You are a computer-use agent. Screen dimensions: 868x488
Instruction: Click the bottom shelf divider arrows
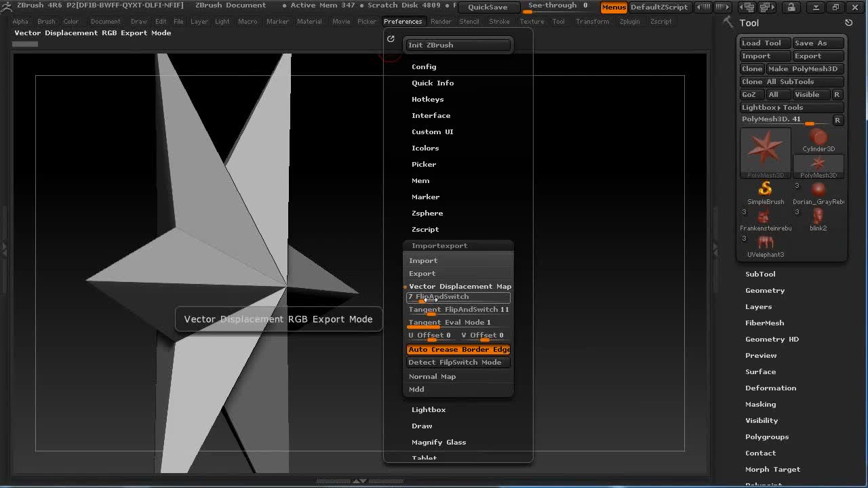[359, 481]
